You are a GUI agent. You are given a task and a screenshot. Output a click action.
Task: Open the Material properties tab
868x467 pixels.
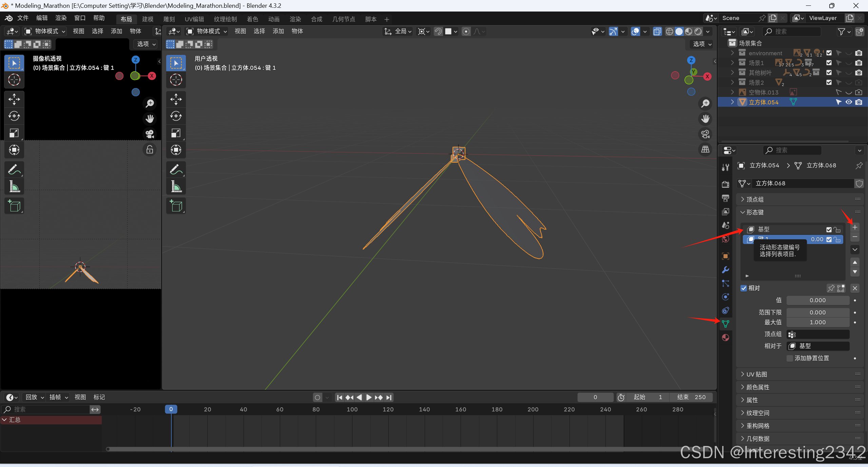pos(725,338)
